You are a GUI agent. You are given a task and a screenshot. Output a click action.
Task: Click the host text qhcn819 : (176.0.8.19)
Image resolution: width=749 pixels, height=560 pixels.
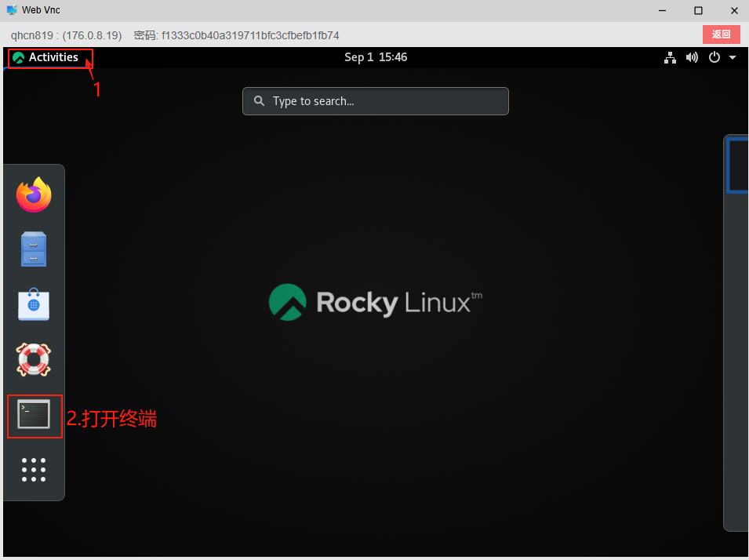67,36
